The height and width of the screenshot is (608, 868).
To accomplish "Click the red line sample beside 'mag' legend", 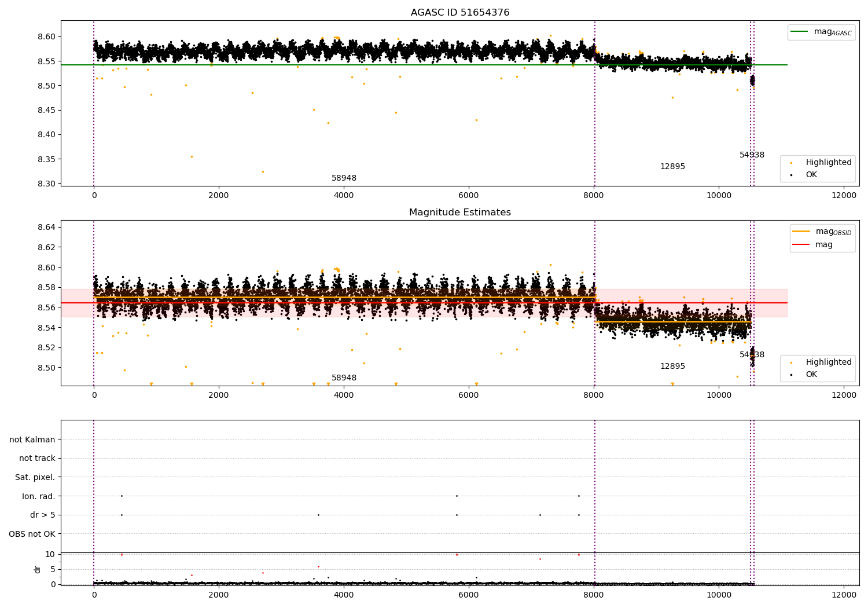I will point(801,245).
